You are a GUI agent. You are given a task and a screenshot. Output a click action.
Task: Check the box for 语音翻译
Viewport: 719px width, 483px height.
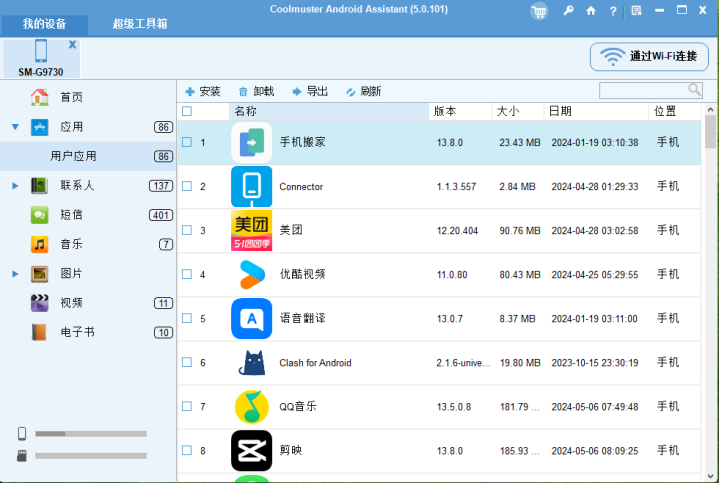[187, 318]
